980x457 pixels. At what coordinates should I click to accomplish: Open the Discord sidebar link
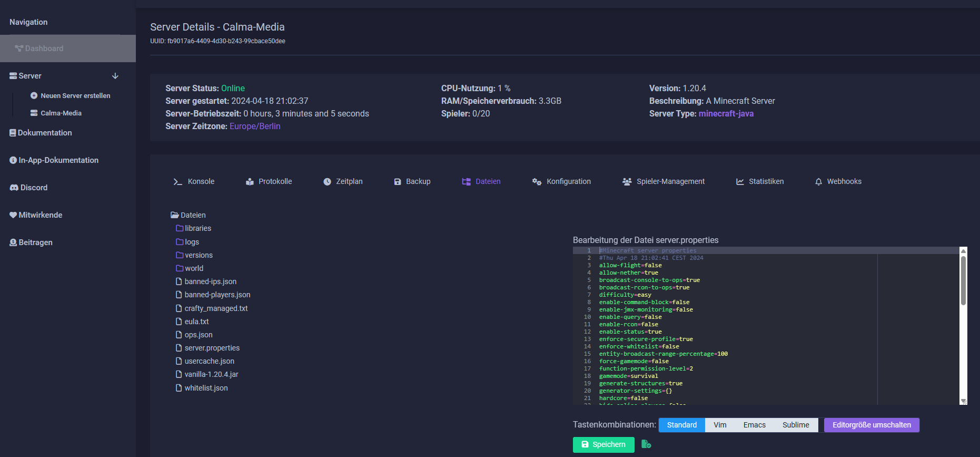click(x=34, y=188)
